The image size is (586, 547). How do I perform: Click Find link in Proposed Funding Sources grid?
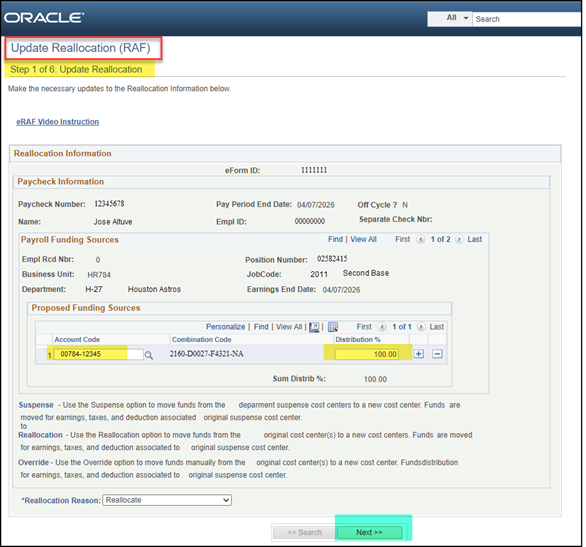click(x=261, y=327)
